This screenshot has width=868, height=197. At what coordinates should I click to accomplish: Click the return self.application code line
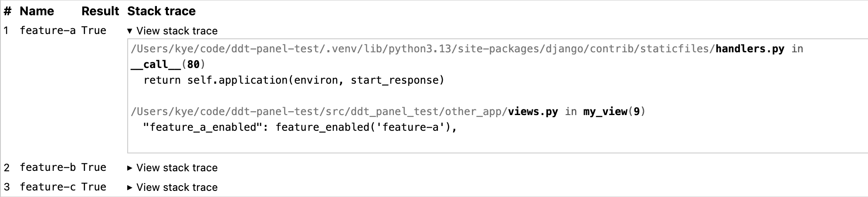[x=294, y=80]
